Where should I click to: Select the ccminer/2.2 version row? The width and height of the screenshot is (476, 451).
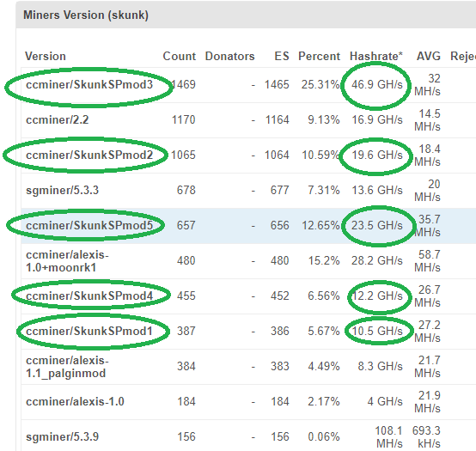(x=248, y=120)
